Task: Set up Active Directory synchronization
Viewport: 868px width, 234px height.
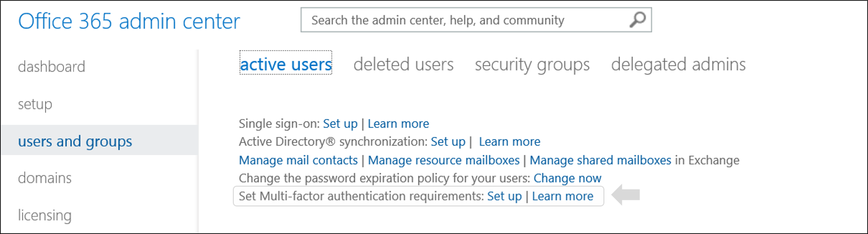Action: (448, 142)
